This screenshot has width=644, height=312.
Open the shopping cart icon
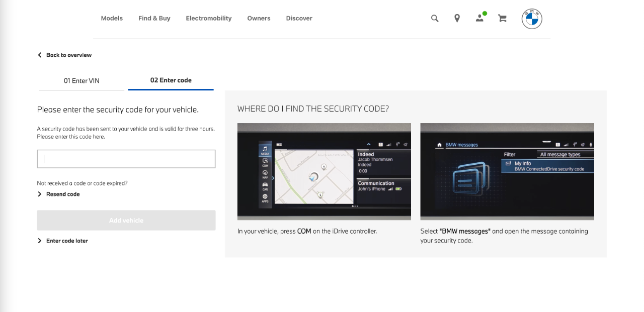click(x=502, y=18)
